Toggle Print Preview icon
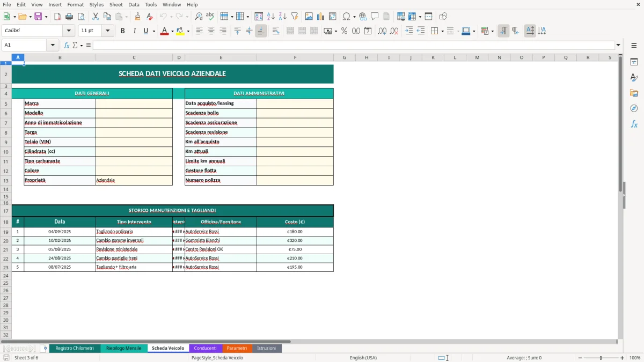 click(81, 17)
